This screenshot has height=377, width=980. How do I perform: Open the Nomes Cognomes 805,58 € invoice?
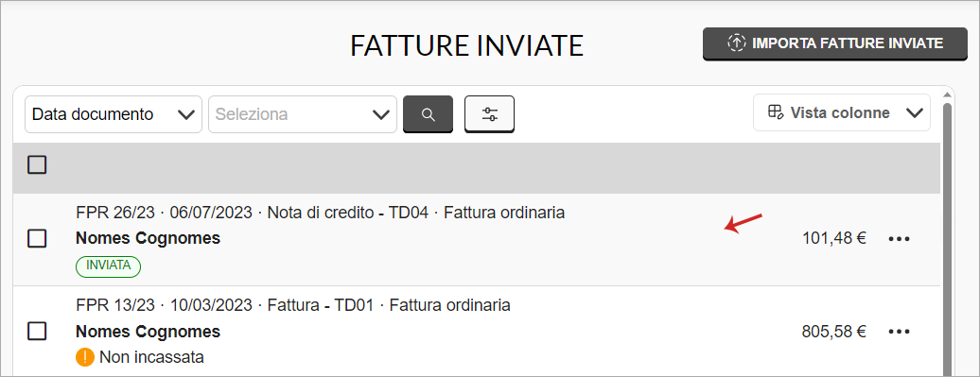476,332
